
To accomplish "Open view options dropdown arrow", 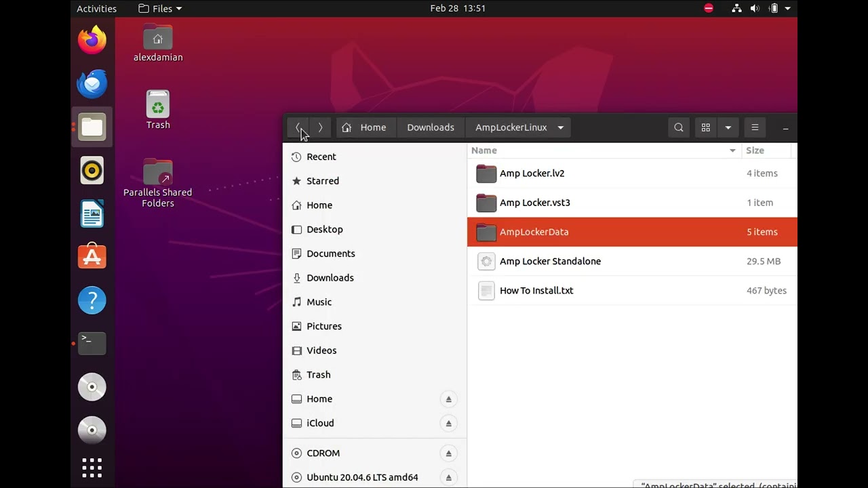I will point(728,127).
